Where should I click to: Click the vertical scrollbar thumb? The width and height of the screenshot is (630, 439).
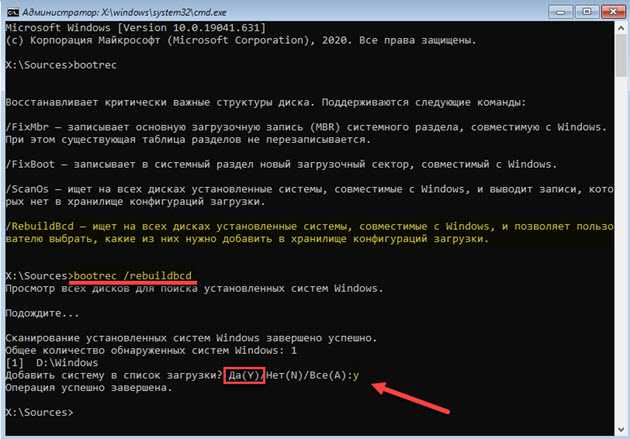tap(621, 55)
